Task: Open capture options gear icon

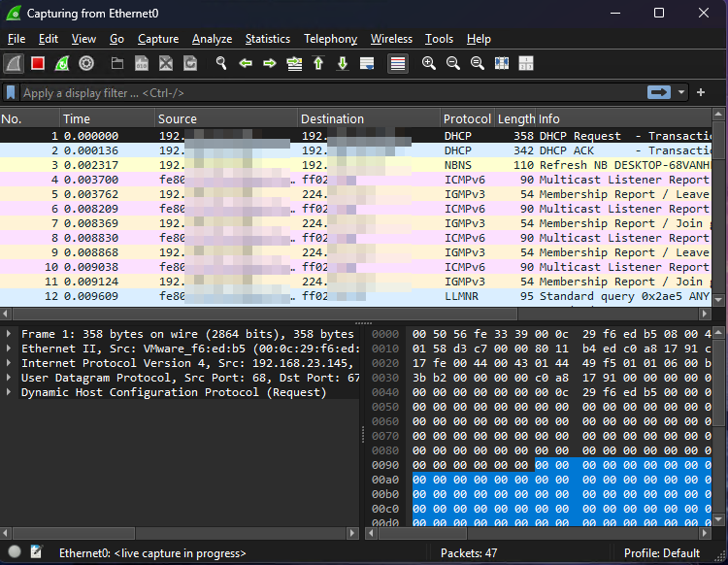Action: pyautogui.click(x=86, y=63)
